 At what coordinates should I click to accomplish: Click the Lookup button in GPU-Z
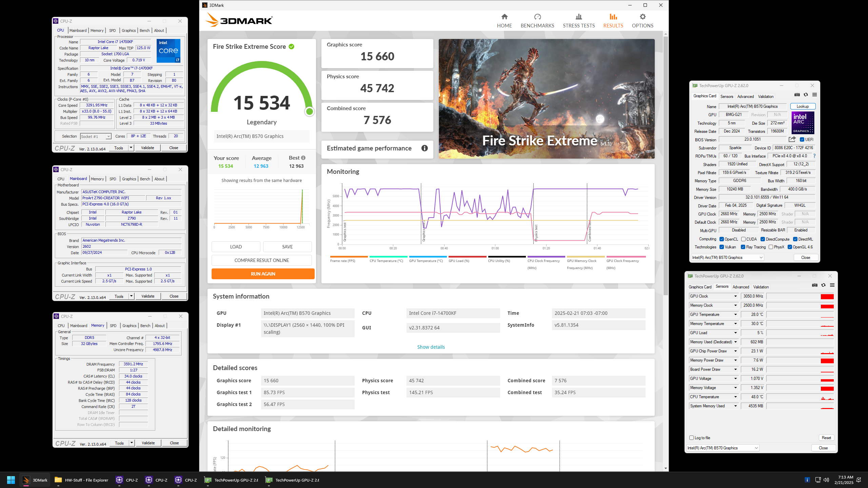coord(802,106)
